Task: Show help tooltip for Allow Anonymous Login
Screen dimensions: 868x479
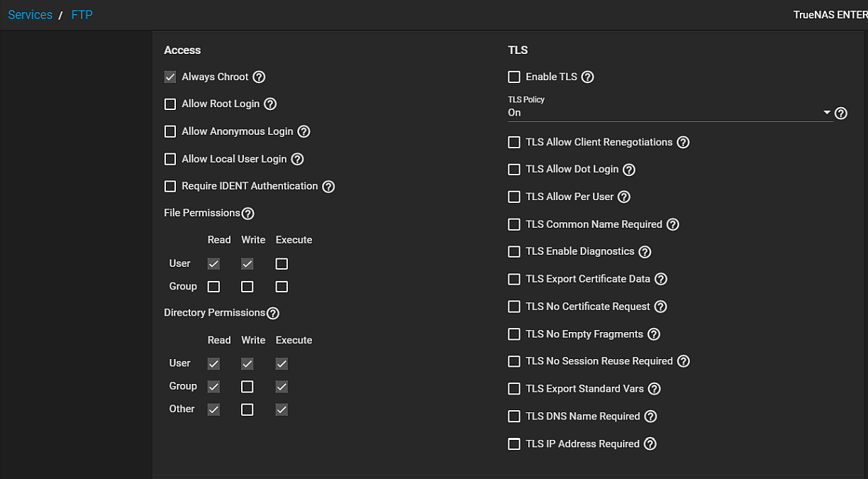Action: pyautogui.click(x=304, y=131)
